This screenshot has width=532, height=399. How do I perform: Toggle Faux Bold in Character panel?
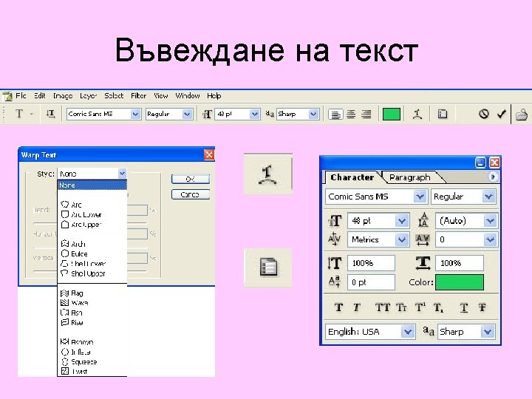coord(338,307)
